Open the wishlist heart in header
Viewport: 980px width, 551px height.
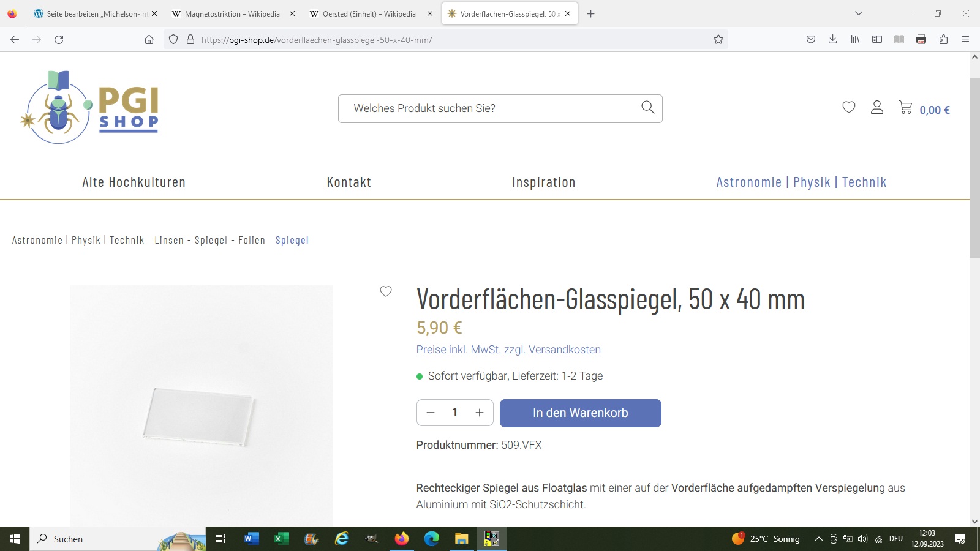tap(848, 108)
